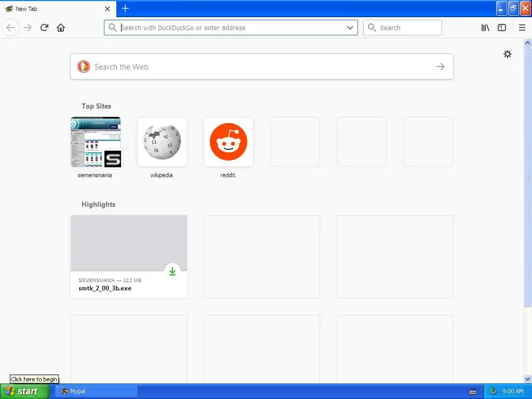Minimize the Mypal browser window

coord(501,8)
